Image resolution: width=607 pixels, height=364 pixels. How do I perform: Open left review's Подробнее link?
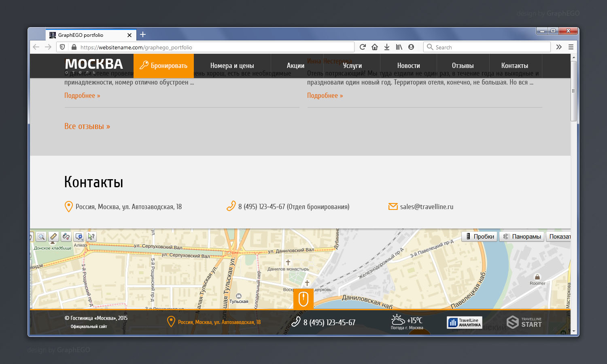coord(82,95)
